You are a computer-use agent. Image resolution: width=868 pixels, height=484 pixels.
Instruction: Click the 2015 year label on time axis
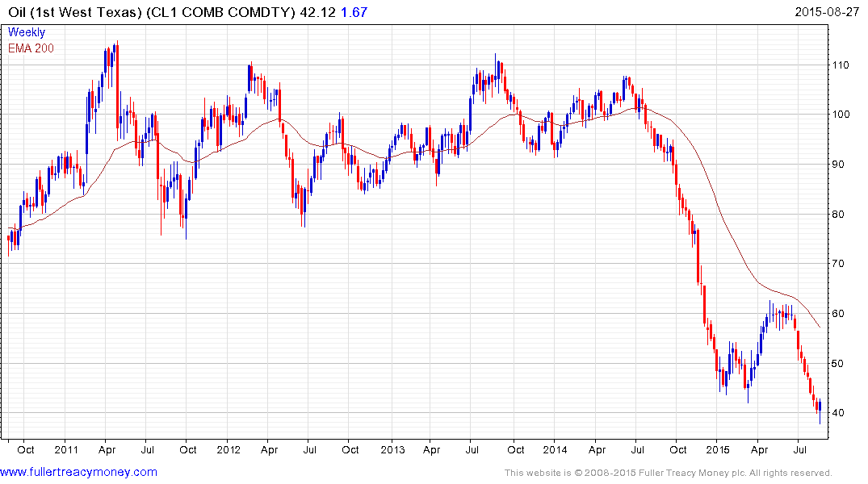point(718,449)
